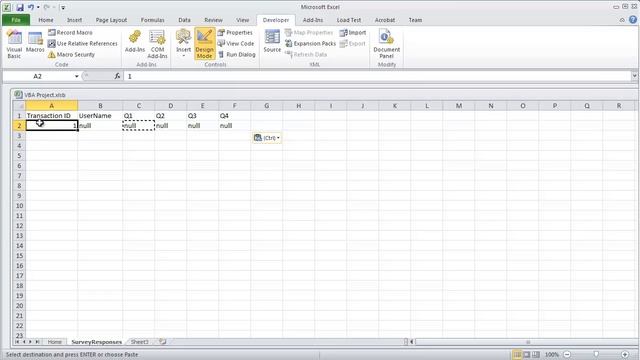The height and width of the screenshot is (360, 640).
Task: Open the View ribbon tab
Action: click(x=242, y=20)
